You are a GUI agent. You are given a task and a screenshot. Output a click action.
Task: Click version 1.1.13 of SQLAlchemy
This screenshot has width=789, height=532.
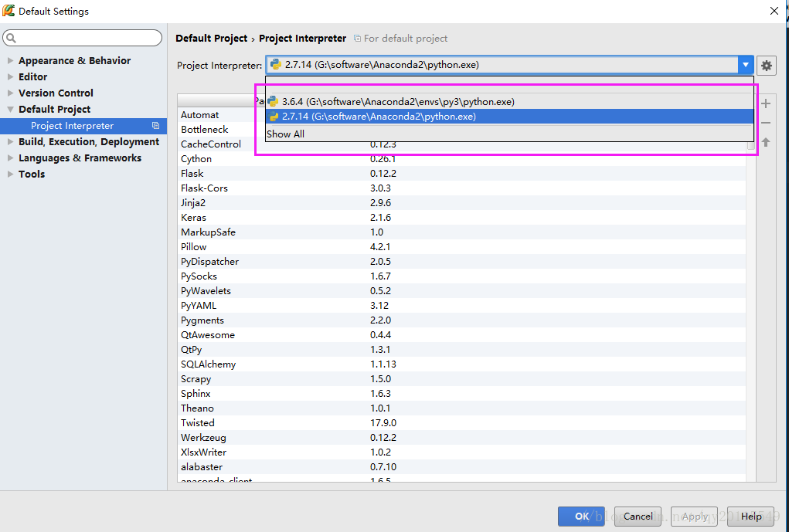click(383, 364)
